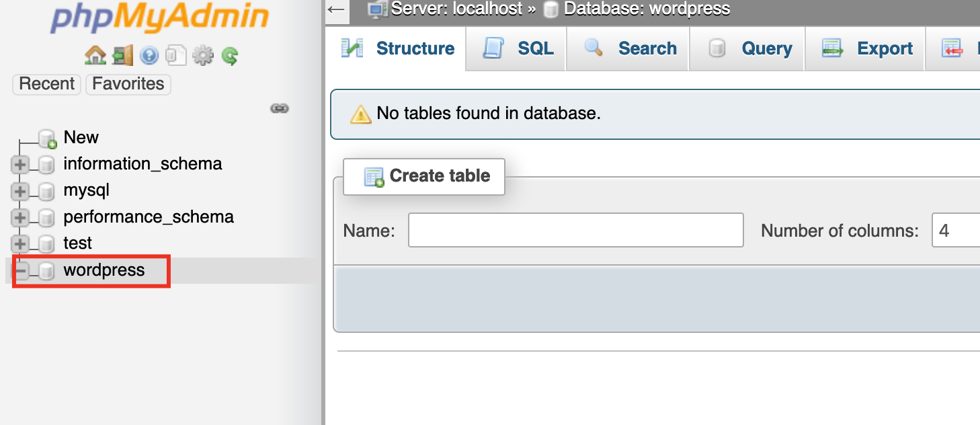The image size is (980, 425).
Task: Select New in the database tree
Action: (x=81, y=137)
